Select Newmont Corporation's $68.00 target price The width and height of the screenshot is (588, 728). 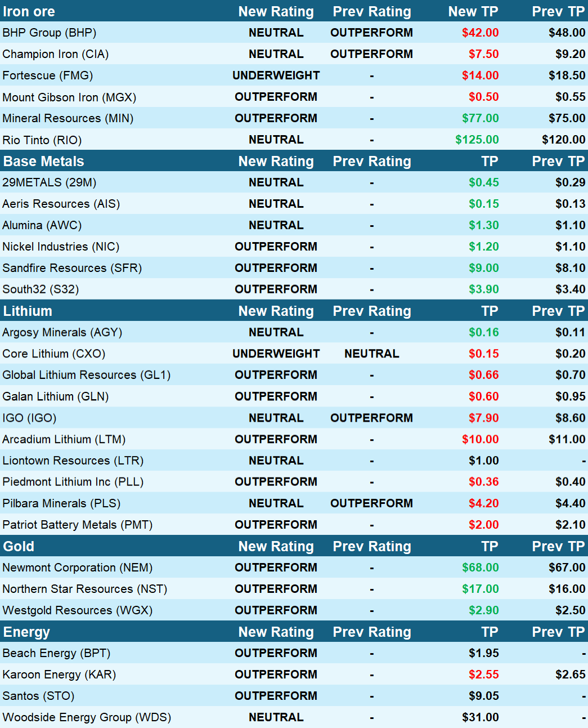[480, 568]
